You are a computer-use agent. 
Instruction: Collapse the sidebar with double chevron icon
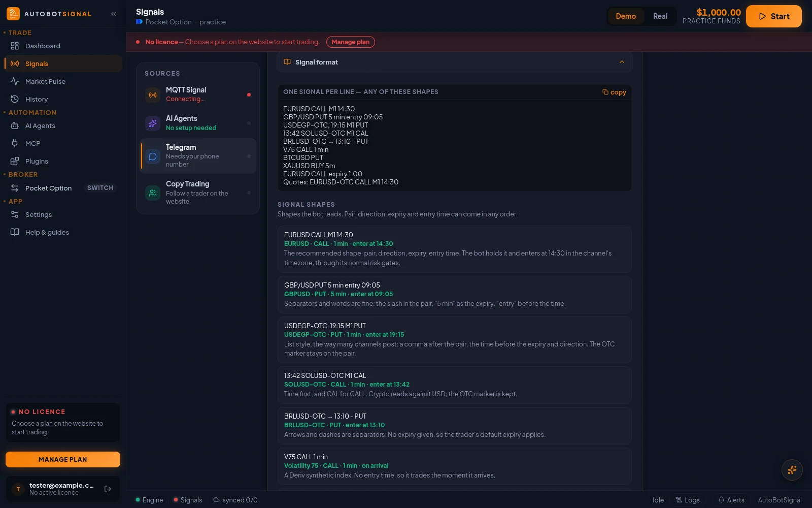point(114,14)
